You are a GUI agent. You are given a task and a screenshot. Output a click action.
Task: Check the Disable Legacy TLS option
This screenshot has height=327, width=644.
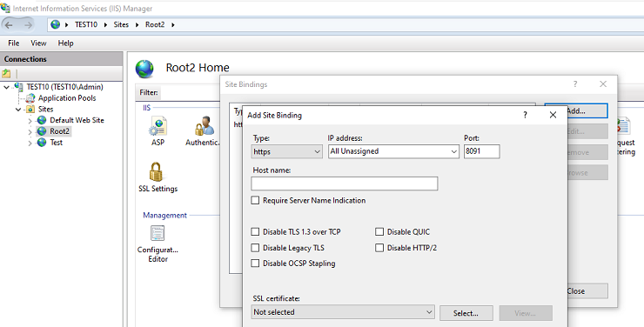[x=255, y=248]
